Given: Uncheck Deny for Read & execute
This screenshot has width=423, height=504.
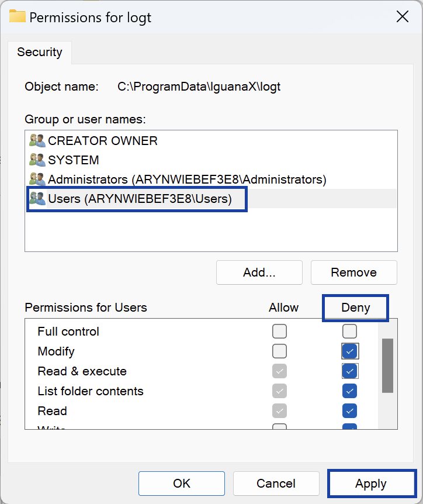Looking at the screenshot, I should [349, 371].
